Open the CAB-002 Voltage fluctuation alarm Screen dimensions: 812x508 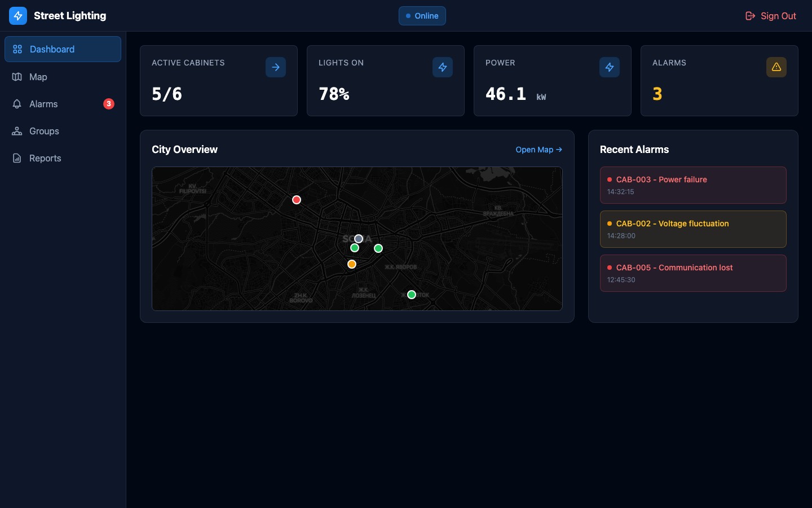click(693, 229)
